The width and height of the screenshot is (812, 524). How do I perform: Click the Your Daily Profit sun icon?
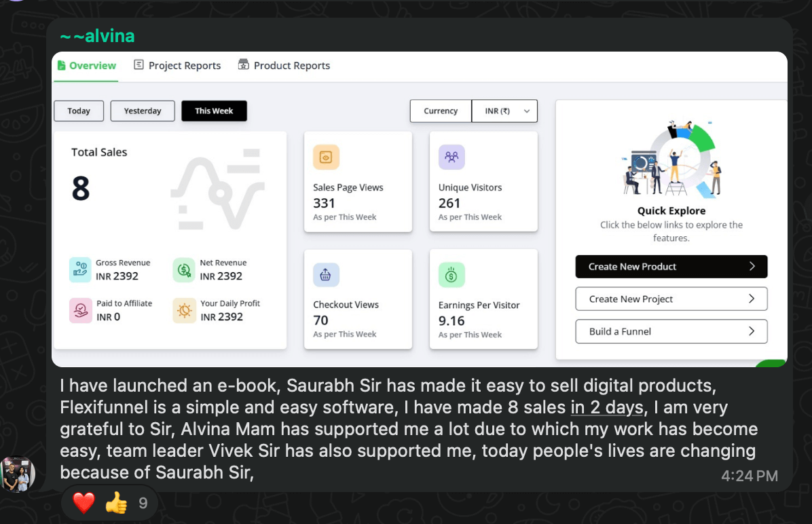(x=184, y=310)
